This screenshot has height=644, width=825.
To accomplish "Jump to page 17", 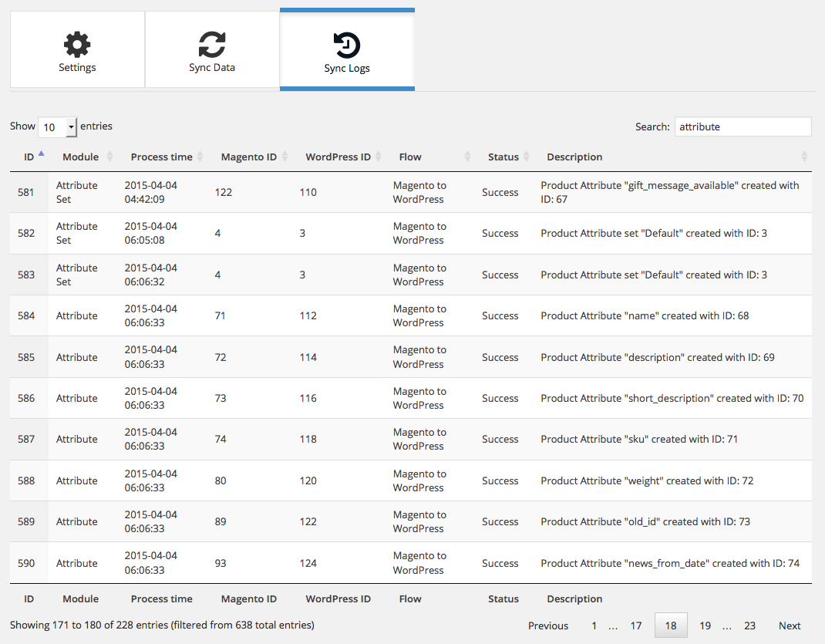I will coord(636,625).
